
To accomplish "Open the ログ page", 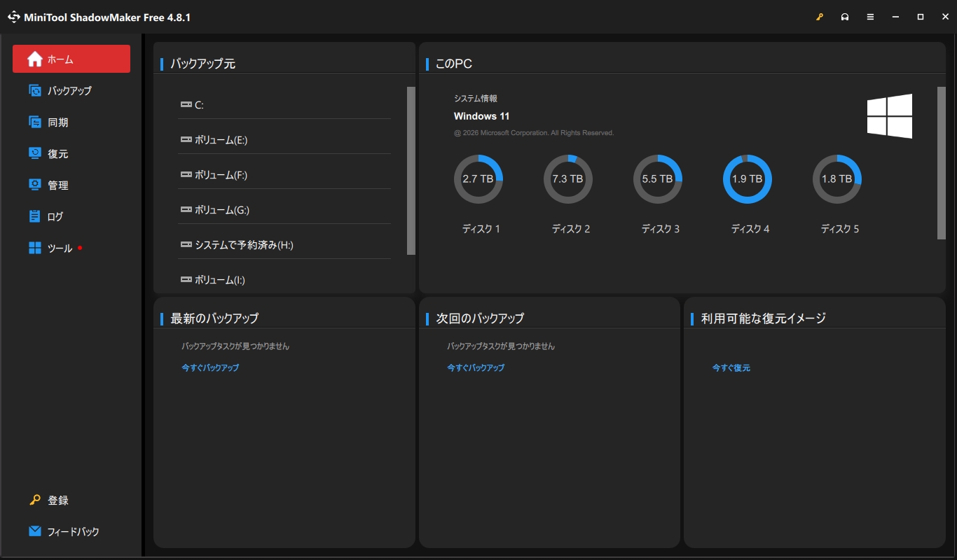I will point(71,216).
